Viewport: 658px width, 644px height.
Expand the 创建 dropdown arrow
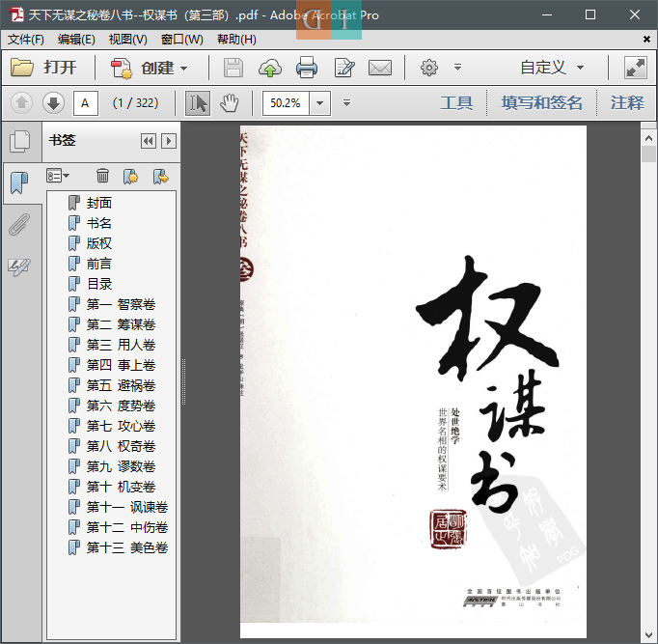184,68
